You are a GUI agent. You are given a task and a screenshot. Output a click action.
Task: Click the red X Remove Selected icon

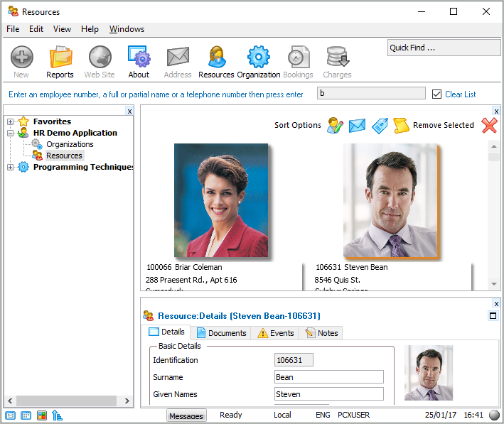(x=489, y=125)
